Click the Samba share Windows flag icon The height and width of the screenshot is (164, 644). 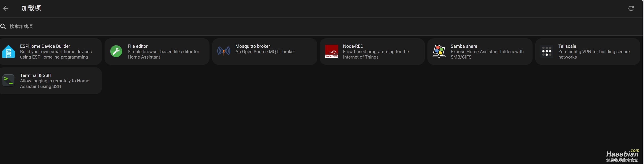pyautogui.click(x=439, y=51)
